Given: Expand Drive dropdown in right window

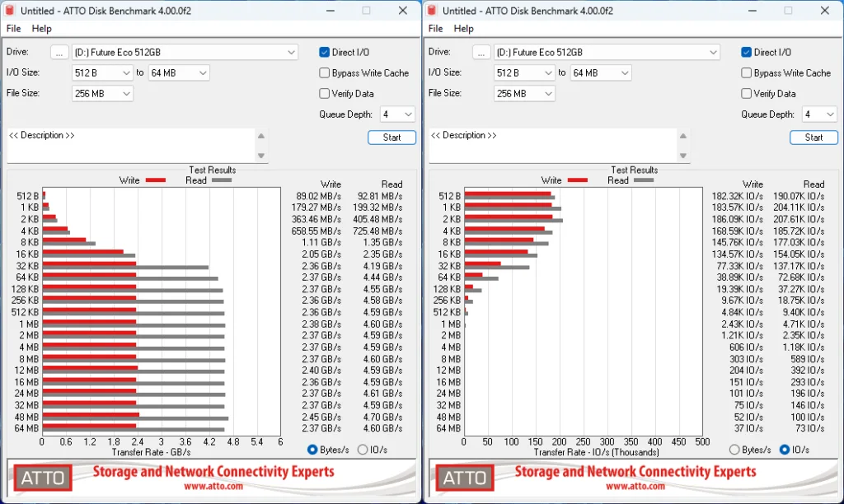Looking at the screenshot, I should pos(607,52).
